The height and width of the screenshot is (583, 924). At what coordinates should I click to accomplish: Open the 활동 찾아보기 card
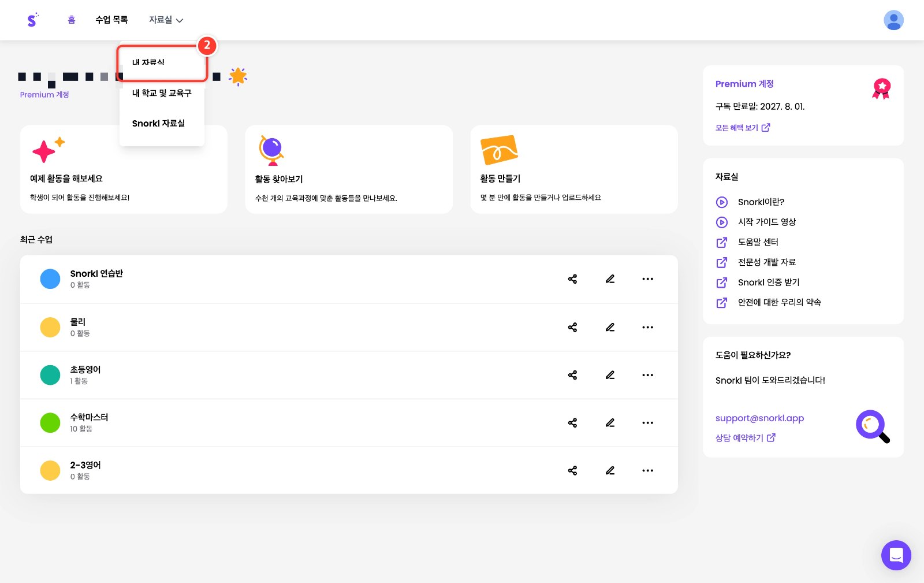coord(349,169)
